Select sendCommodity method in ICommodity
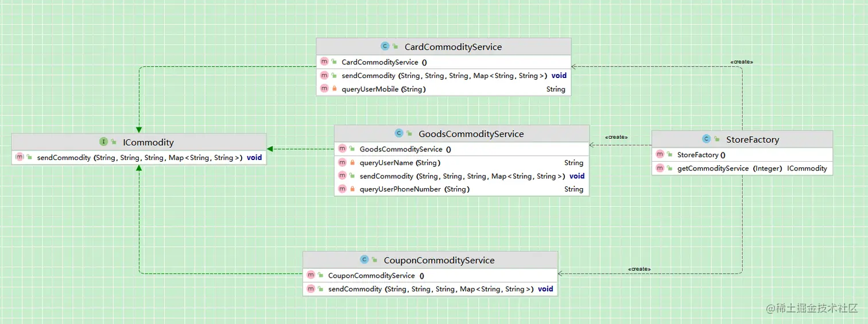 [x=139, y=157]
